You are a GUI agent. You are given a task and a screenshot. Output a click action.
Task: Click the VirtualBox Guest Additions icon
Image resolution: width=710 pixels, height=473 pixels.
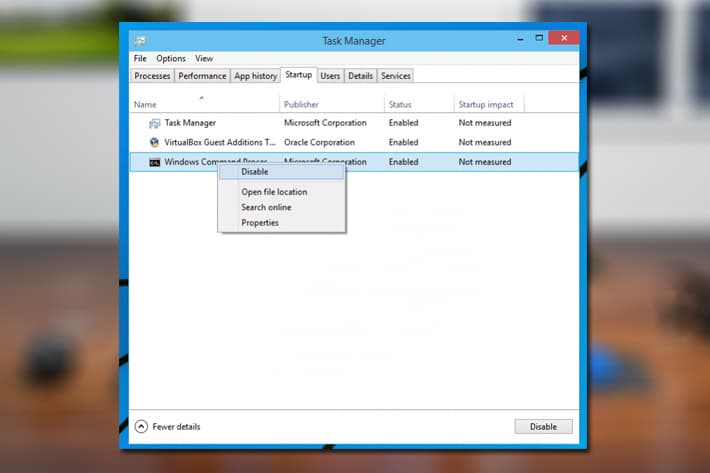click(x=154, y=143)
